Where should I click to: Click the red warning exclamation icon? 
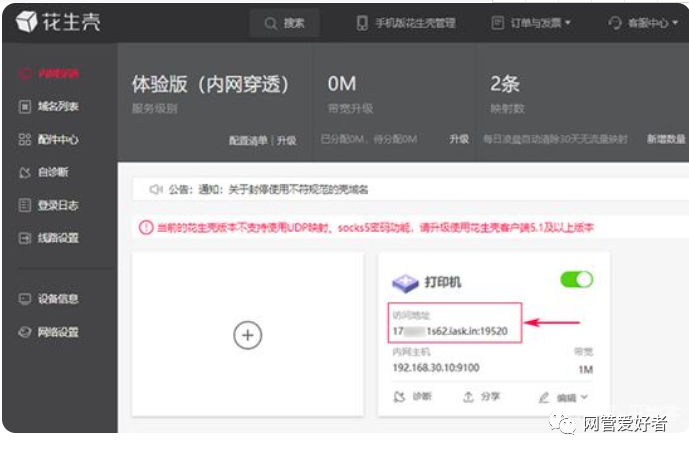(146, 227)
